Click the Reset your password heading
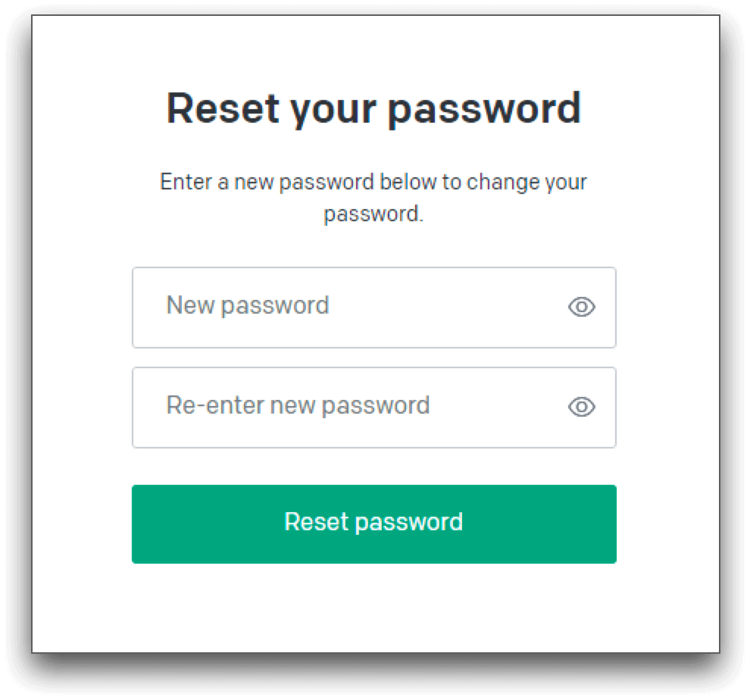 coord(374,109)
